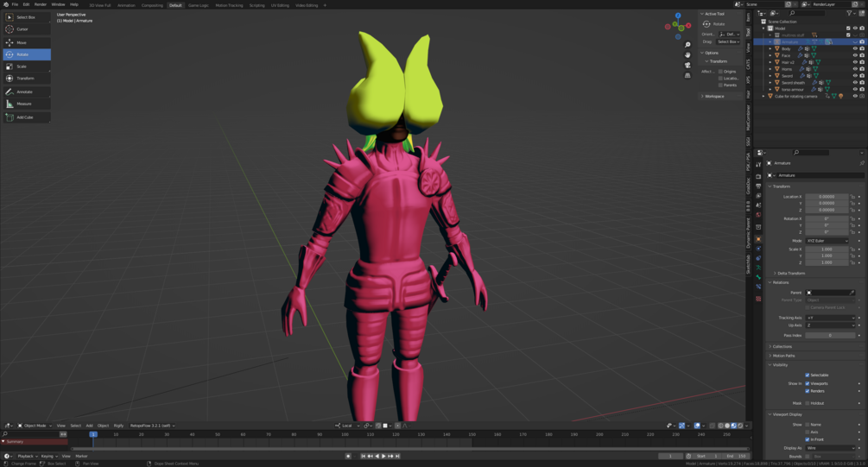
Task: Expand the Workspace section
Action: coord(713,97)
